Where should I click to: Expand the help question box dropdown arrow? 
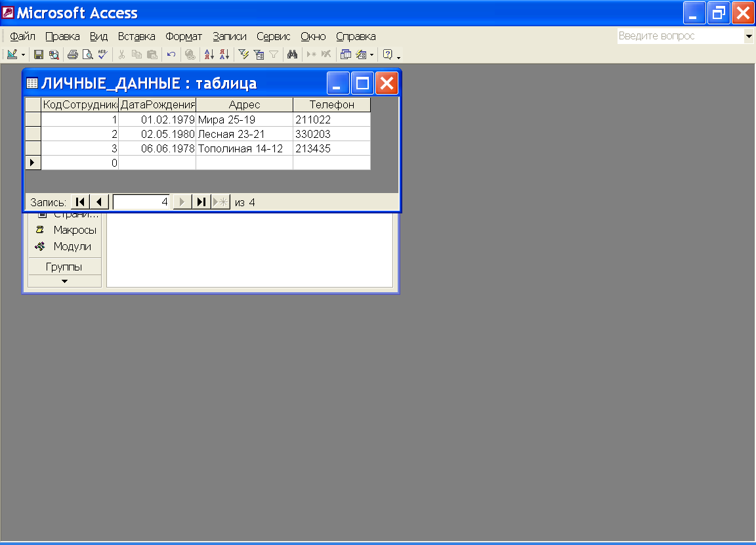click(x=749, y=36)
